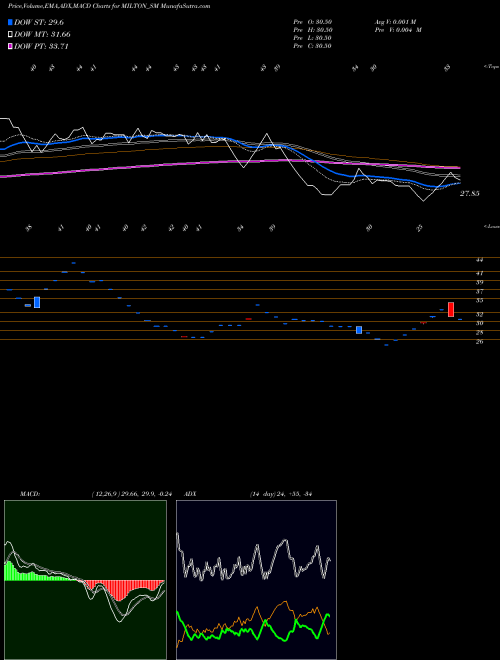Click the 39 price axis label

479,282
